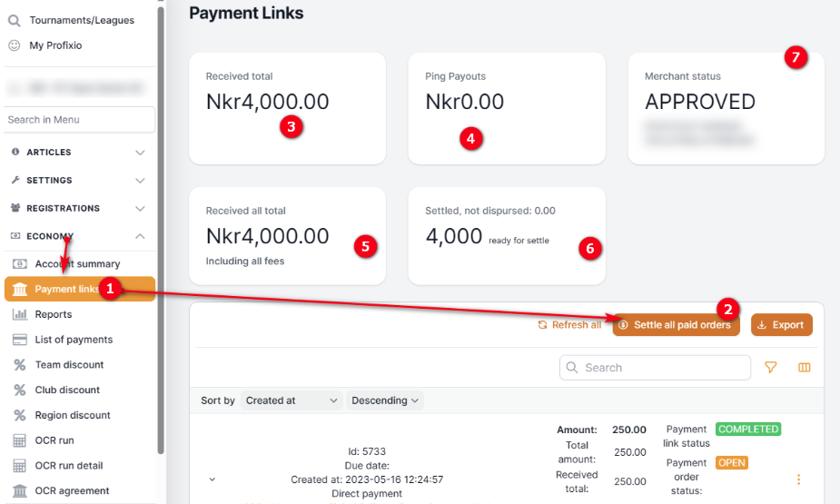Open the column layout icon
Image resolution: width=840 pixels, height=504 pixels.
pos(804,367)
